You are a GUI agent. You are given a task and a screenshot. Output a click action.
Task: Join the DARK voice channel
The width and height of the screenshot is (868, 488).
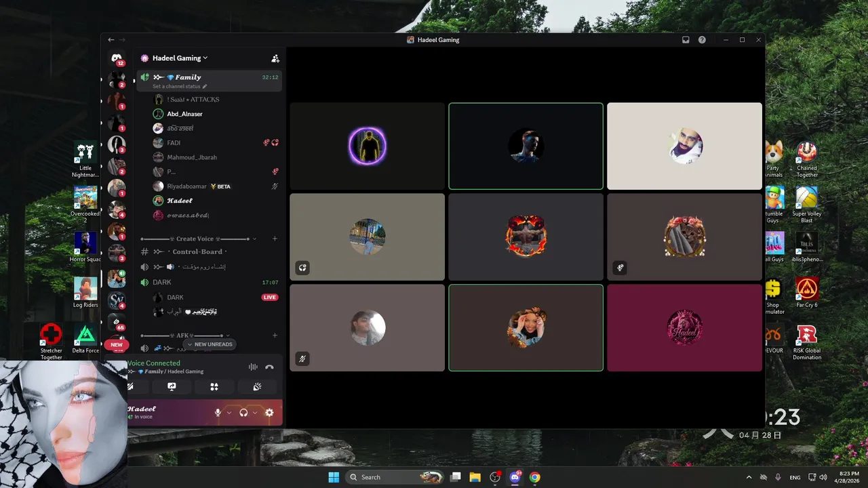[x=209, y=282]
